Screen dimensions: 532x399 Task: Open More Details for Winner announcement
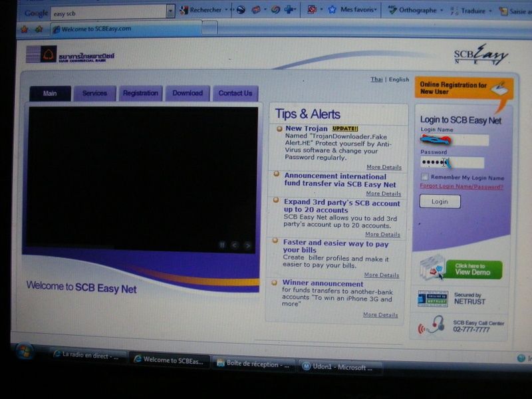(x=380, y=315)
